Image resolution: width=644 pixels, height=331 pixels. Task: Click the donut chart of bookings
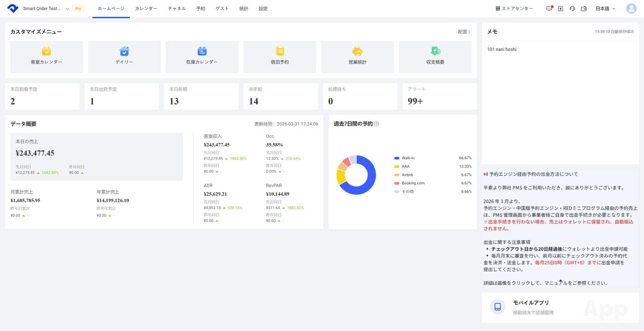(356, 175)
